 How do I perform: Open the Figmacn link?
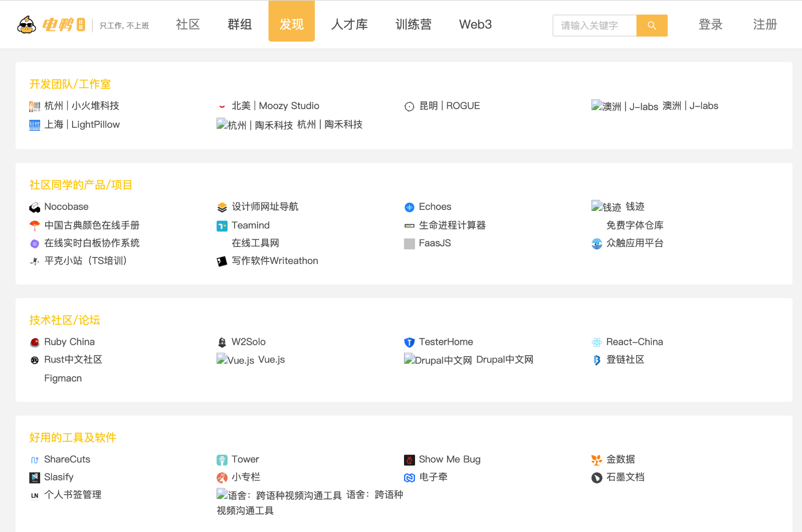(x=63, y=378)
